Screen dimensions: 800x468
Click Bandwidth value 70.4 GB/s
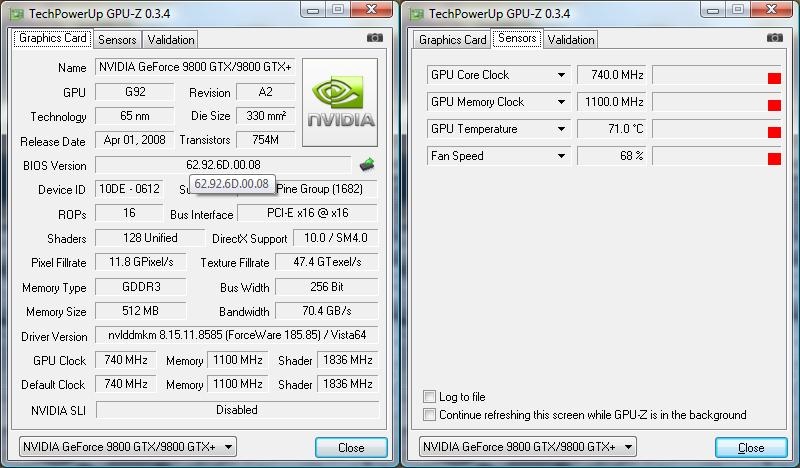click(327, 311)
